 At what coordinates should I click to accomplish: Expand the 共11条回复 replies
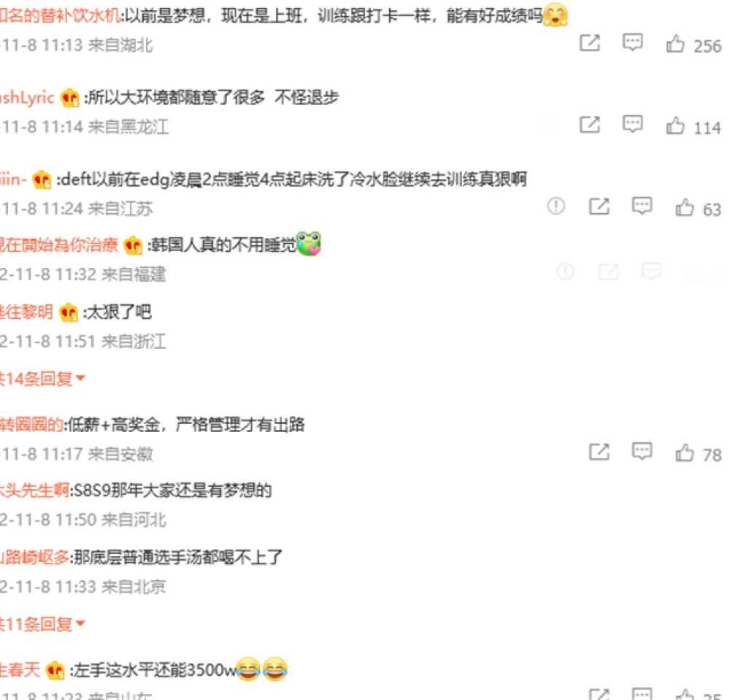[x=42, y=624]
